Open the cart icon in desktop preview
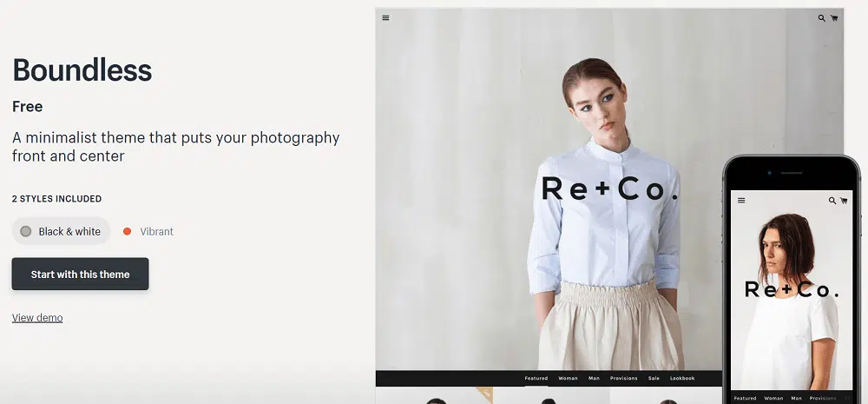Viewport: 868px width, 404px height. [834, 17]
